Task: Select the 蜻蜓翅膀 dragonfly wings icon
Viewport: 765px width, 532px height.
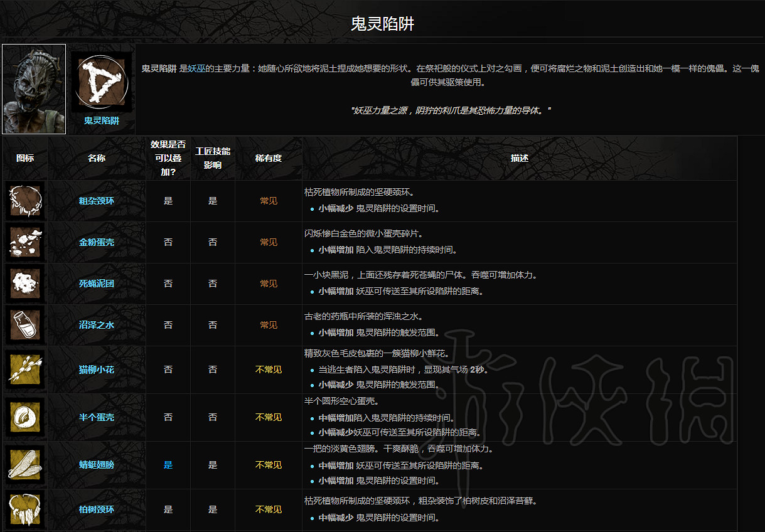Action: [24, 465]
